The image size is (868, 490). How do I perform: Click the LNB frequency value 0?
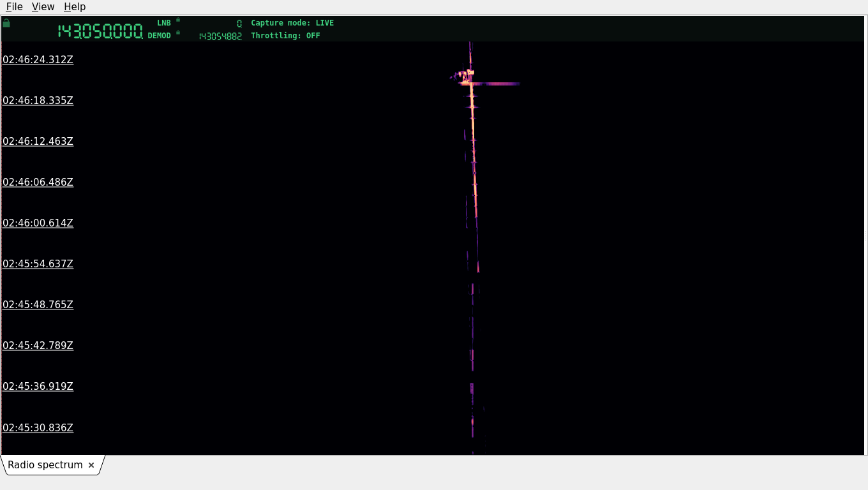[239, 23]
